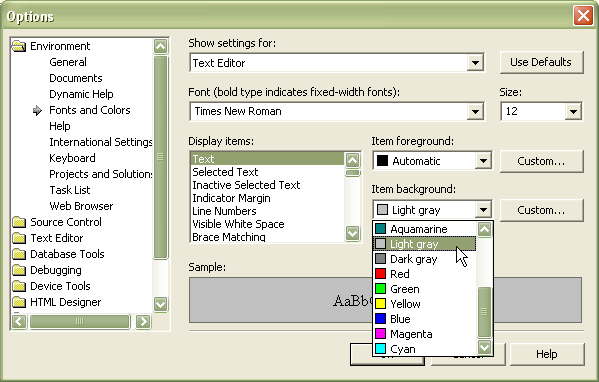This screenshot has height=382, width=599.
Task: Choose Dark gray in the color list
Action: pos(425,259)
